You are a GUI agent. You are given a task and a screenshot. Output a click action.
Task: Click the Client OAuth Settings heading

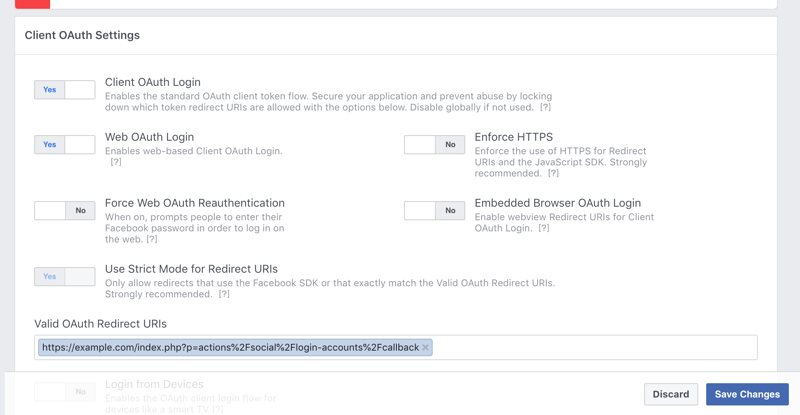[x=82, y=35]
